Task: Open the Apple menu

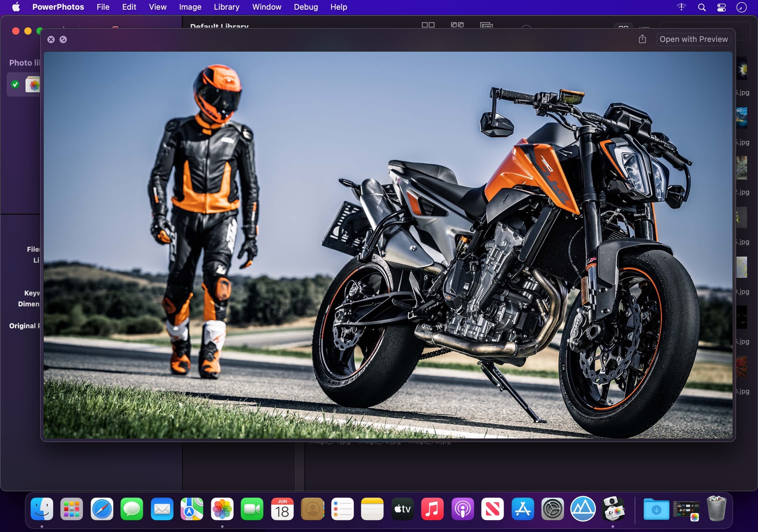Action: coord(16,7)
